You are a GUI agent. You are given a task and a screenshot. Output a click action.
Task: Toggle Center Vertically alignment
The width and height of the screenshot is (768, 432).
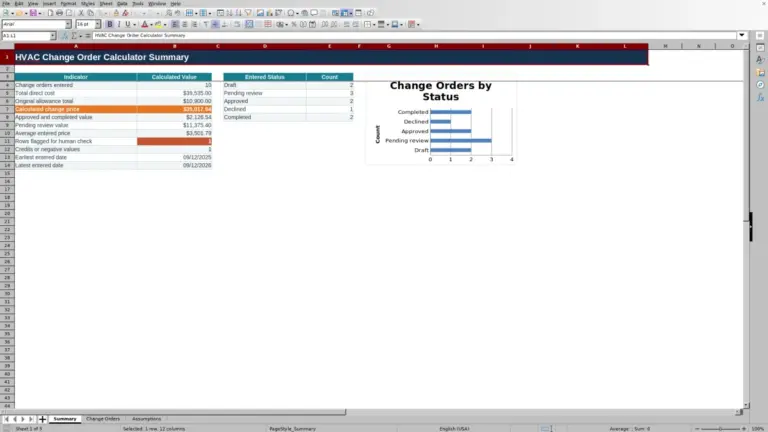(215, 24)
